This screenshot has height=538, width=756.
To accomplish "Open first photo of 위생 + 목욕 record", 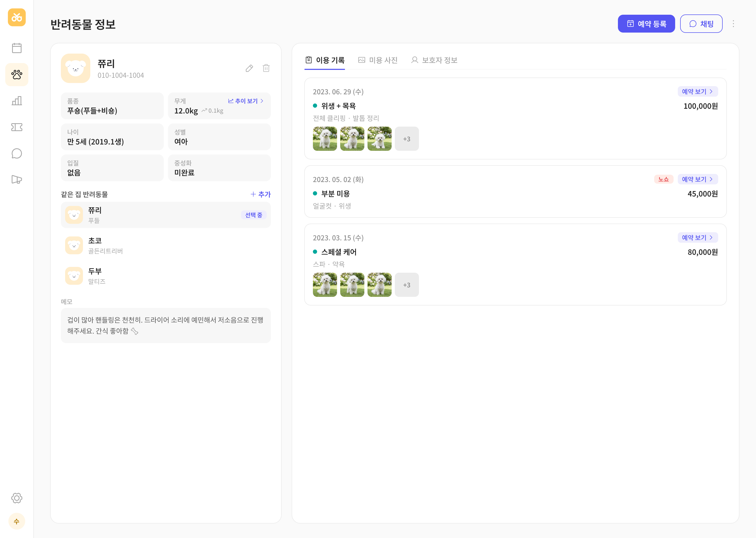I will (x=325, y=139).
